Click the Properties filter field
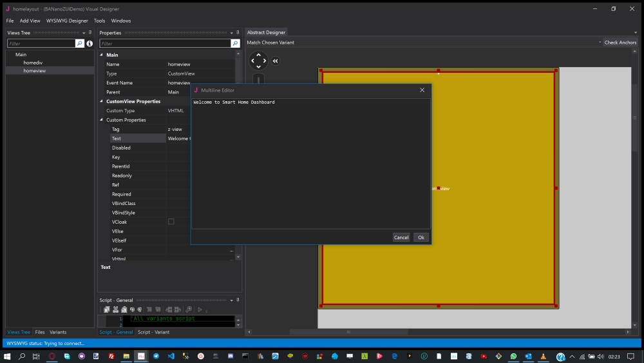 point(165,43)
